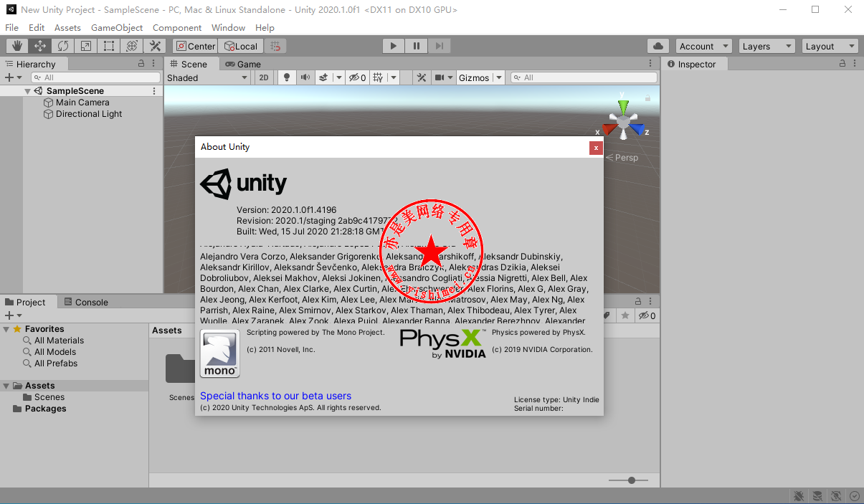Open the Layout dropdown
864x504 pixels.
830,46
